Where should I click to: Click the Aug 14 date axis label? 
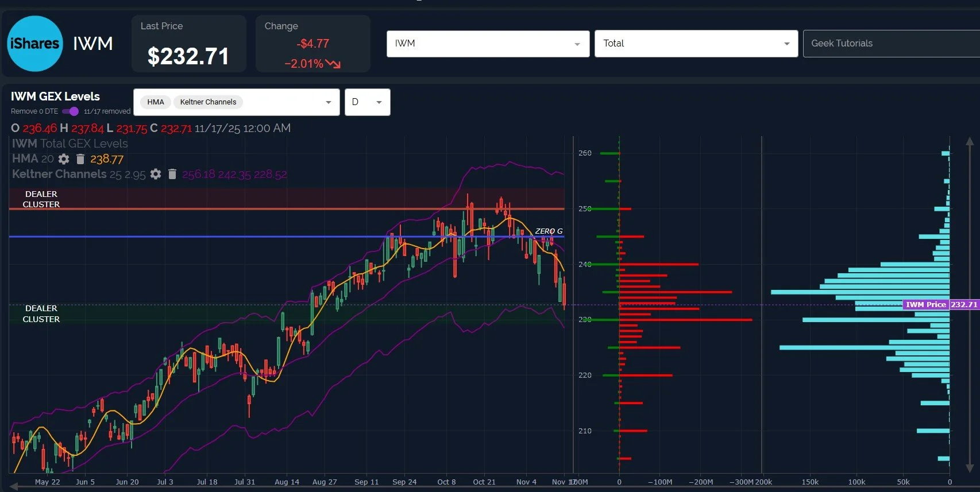287,482
